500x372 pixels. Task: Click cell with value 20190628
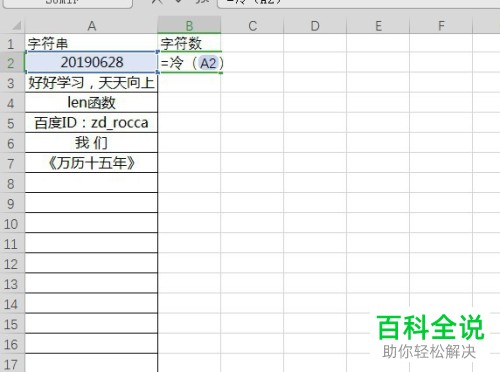tap(91, 62)
